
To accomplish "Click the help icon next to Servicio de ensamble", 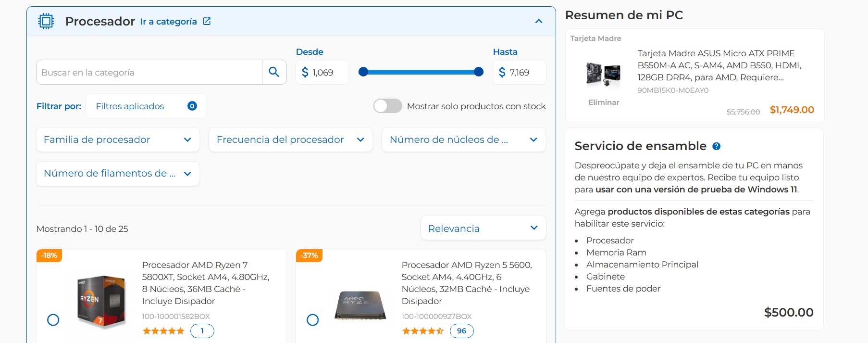I will point(716,146).
